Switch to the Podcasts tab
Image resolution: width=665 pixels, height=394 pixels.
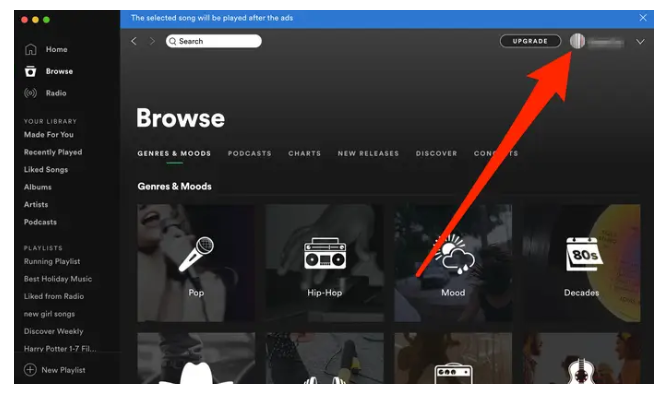coord(249,154)
